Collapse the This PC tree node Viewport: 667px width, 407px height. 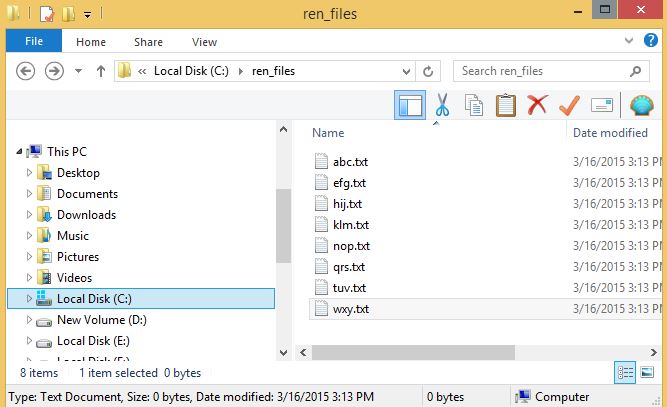20,152
